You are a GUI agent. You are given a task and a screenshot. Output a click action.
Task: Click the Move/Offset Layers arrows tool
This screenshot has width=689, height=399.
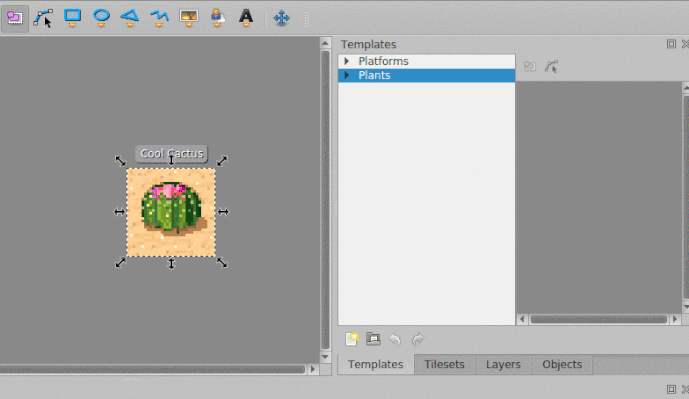click(x=281, y=18)
